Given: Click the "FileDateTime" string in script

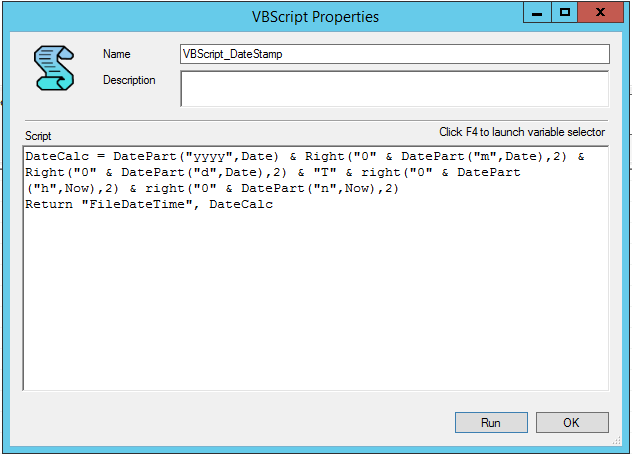Looking at the screenshot, I should point(137,204).
